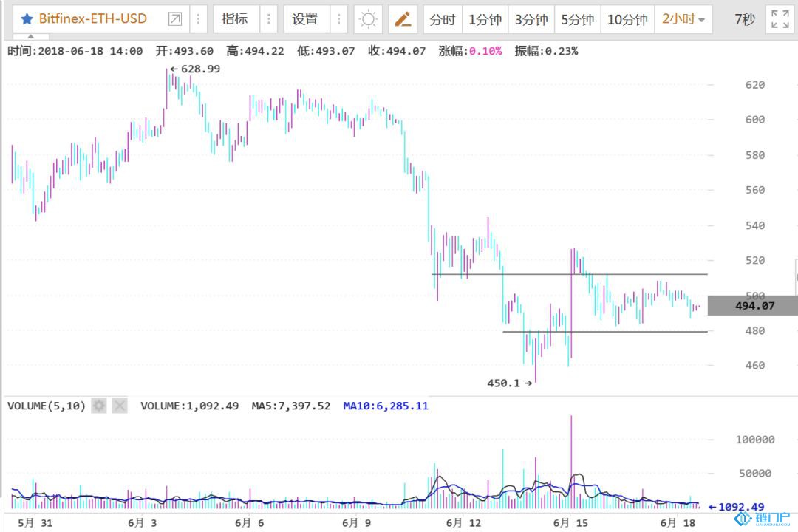Open VOLUME indicator gear settings

(99, 406)
